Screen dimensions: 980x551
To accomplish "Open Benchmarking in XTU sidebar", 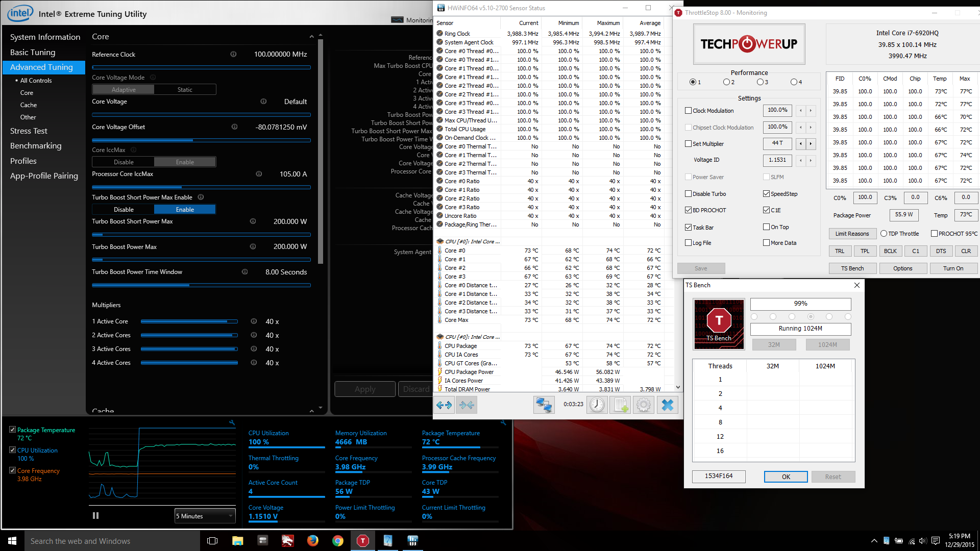I will [x=36, y=146].
